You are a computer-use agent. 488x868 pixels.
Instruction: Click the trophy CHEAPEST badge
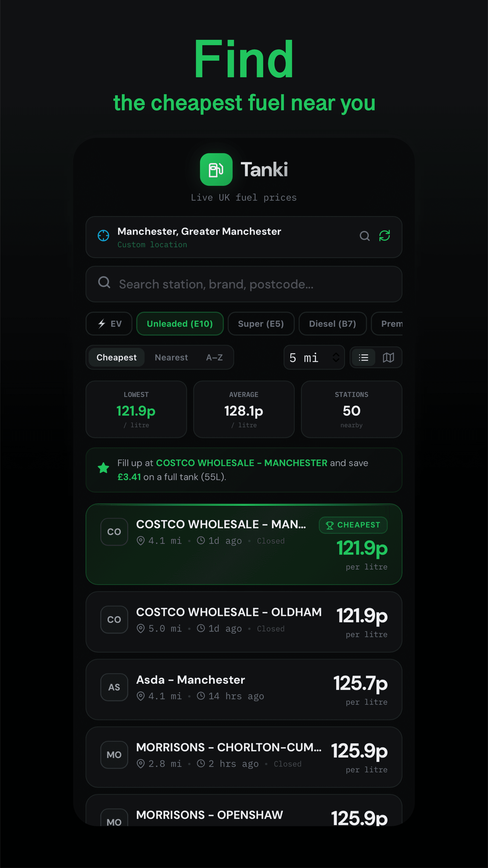[x=353, y=525]
